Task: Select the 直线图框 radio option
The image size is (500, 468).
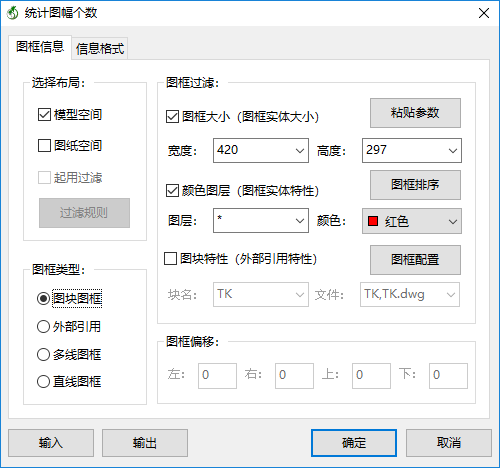Action: (43, 382)
